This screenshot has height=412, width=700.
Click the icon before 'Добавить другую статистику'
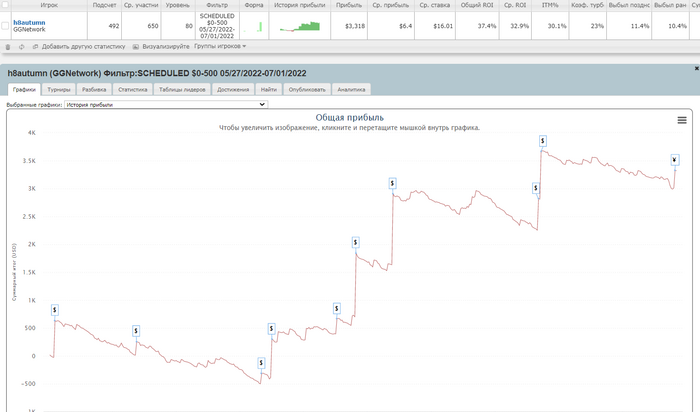[35, 47]
